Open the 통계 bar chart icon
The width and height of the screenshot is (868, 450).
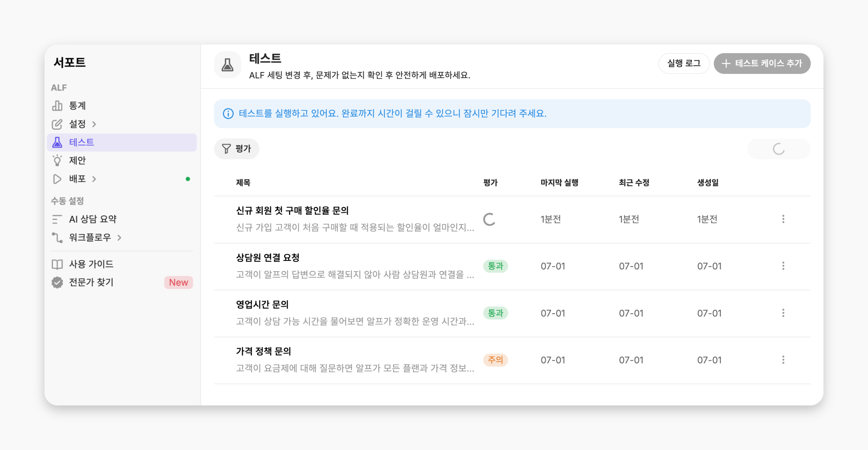(x=57, y=106)
